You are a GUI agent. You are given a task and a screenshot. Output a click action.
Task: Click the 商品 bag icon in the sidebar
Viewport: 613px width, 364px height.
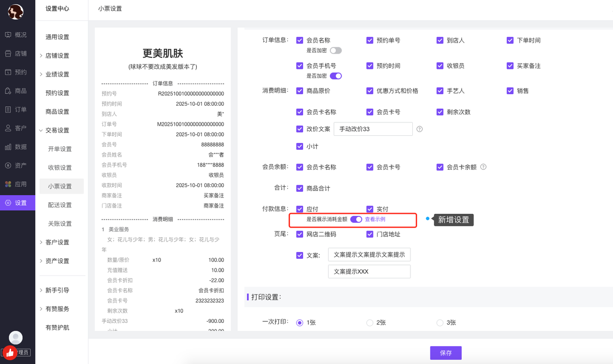[8, 91]
